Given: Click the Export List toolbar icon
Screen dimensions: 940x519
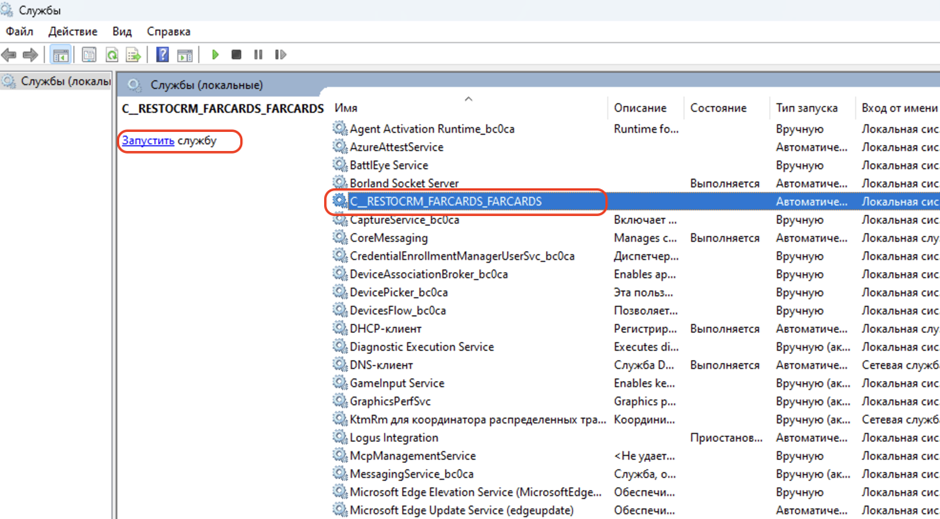Looking at the screenshot, I should (132, 55).
